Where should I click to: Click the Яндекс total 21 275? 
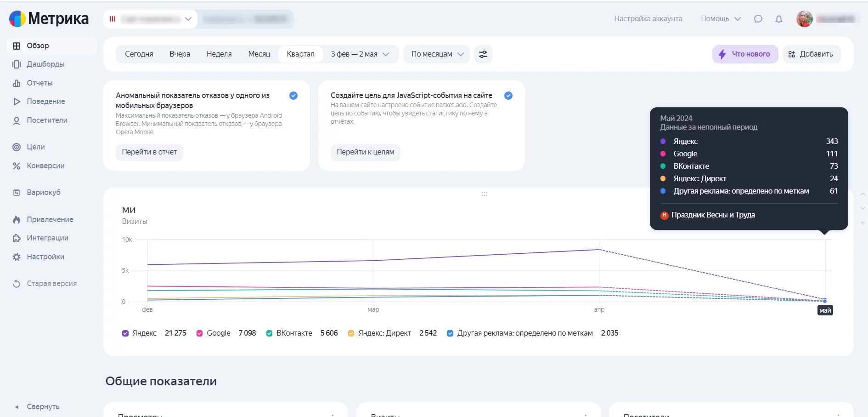point(175,333)
